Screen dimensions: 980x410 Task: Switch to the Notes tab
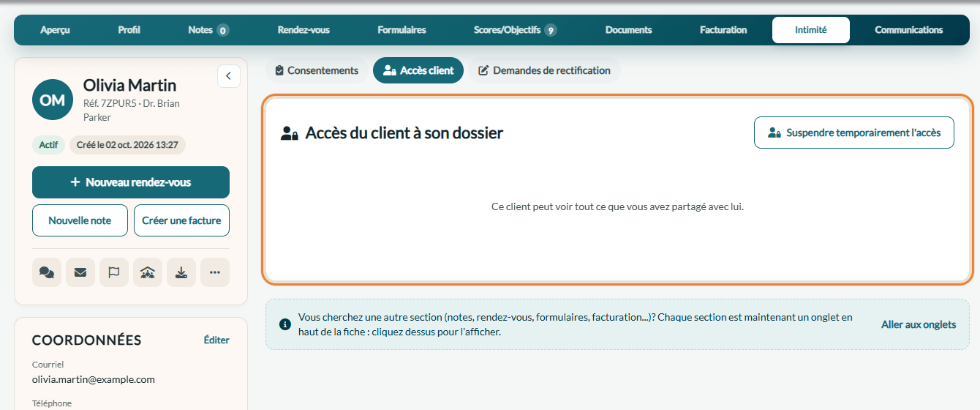[208, 30]
